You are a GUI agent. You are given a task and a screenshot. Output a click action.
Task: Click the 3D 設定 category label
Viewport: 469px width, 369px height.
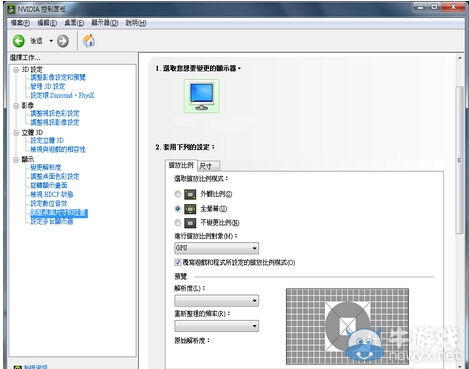pyautogui.click(x=32, y=70)
